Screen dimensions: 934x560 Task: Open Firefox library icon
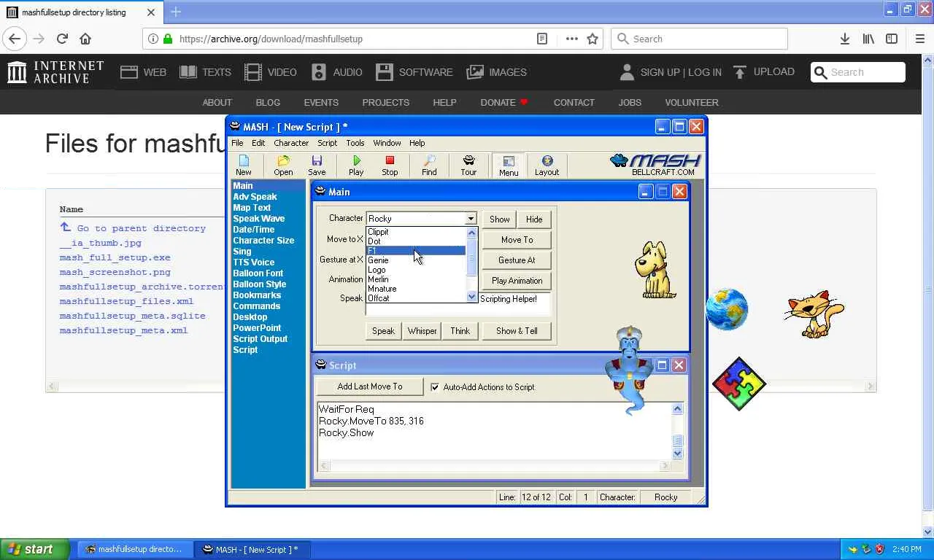click(x=868, y=39)
